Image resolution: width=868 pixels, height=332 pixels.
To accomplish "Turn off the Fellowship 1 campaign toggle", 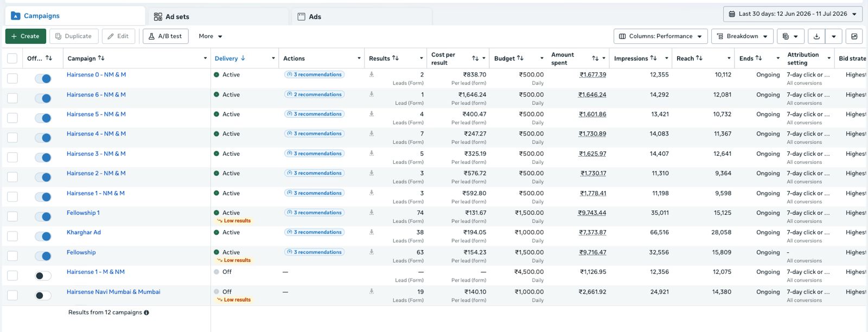I will point(43,216).
